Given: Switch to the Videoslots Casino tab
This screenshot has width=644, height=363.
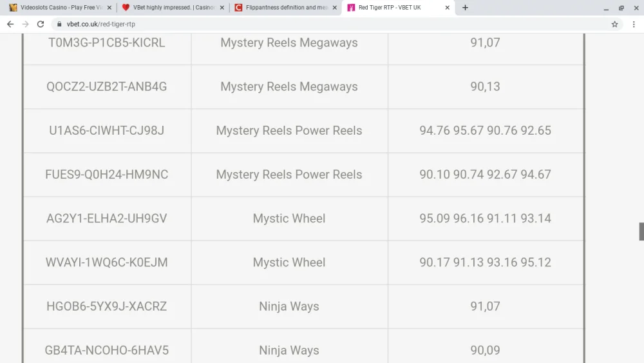Looking at the screenshot, I should click(59, 7).
